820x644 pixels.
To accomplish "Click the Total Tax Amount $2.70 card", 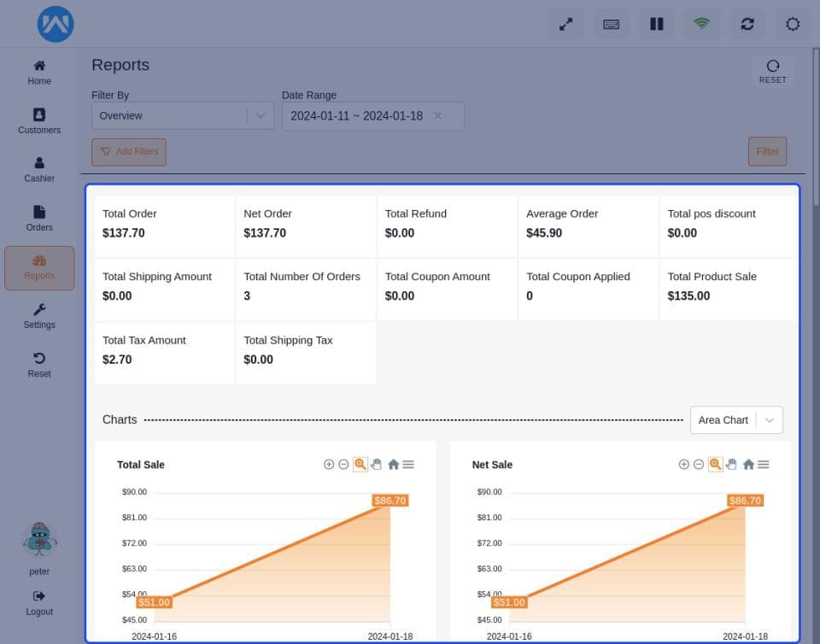I will pos(165,353).
